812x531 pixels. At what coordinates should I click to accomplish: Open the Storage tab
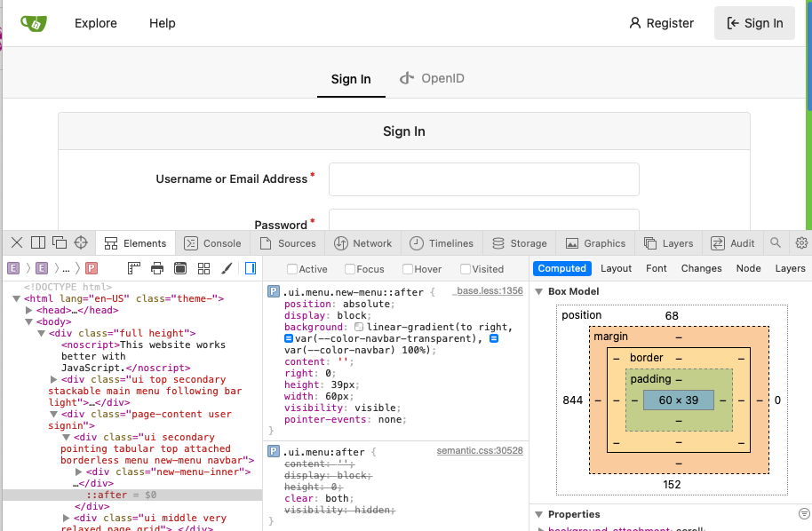tap(520, 243)
